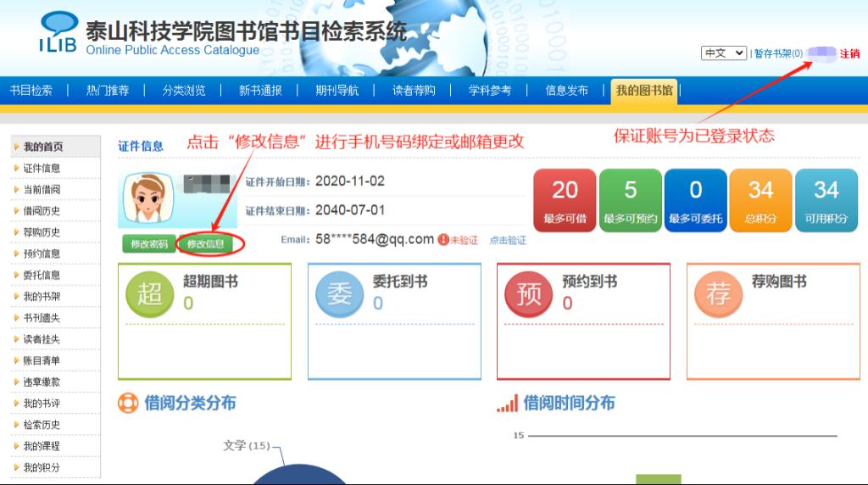868x485 pixels.
Task: Select 我的积分 in the sidebar
Action: coord(55,468)
